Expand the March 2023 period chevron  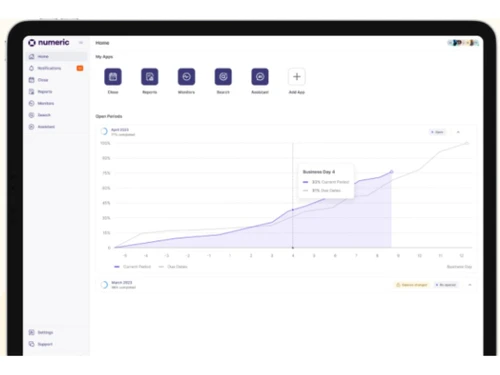(470, 285)
